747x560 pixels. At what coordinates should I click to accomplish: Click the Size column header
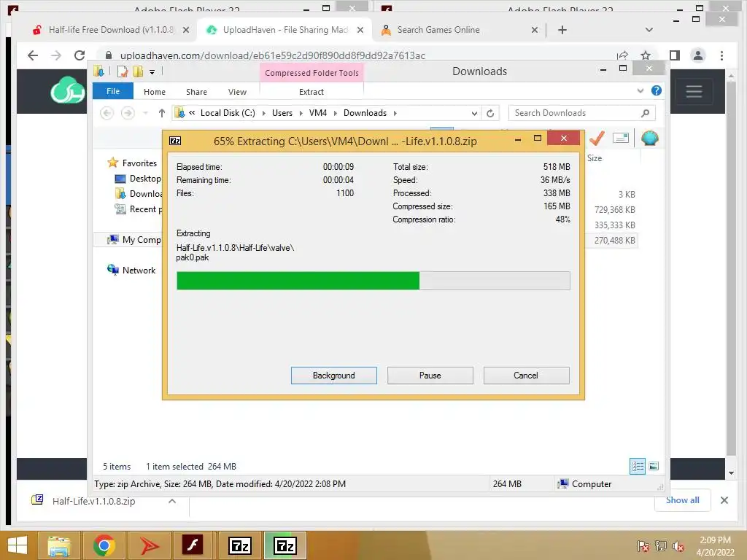tap(594, 158)
